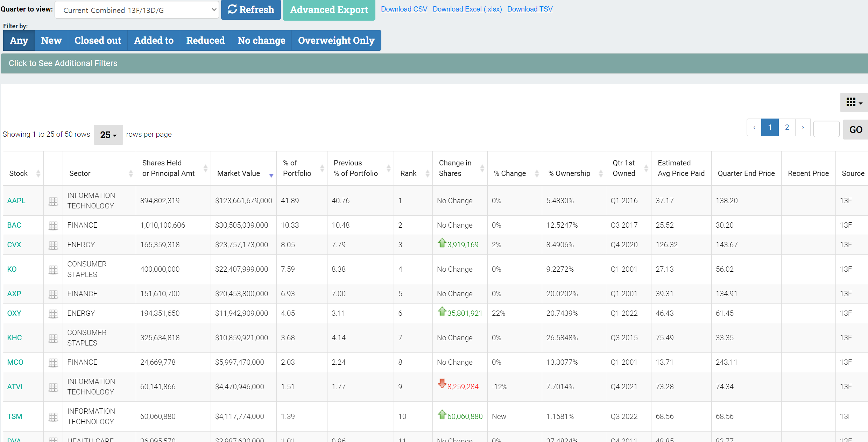Toggle the Closed out filter
Viewport: 868px width, 442px height.
(x=98, y=41)
